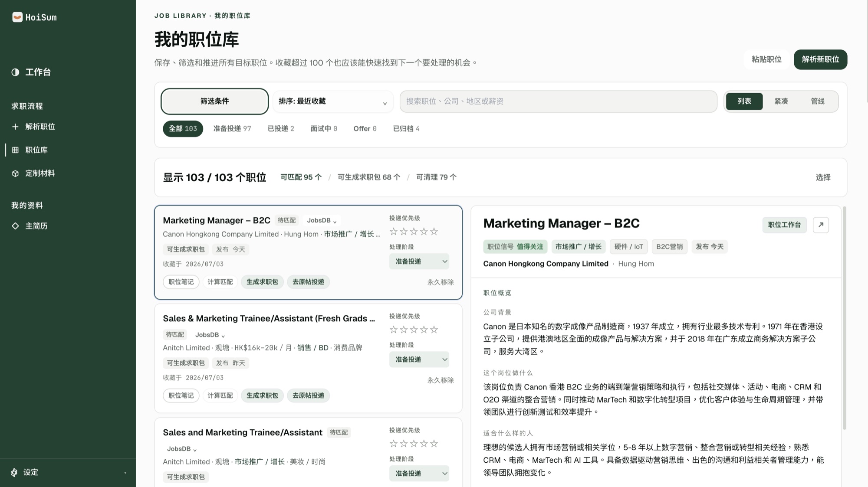Select the 准备投递 97 tab

point(232,129)
